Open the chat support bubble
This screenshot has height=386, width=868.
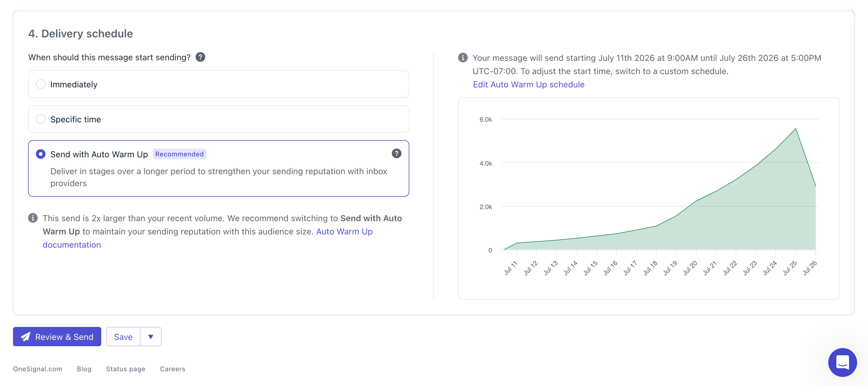pyautogui.click(x=842, y=362)
